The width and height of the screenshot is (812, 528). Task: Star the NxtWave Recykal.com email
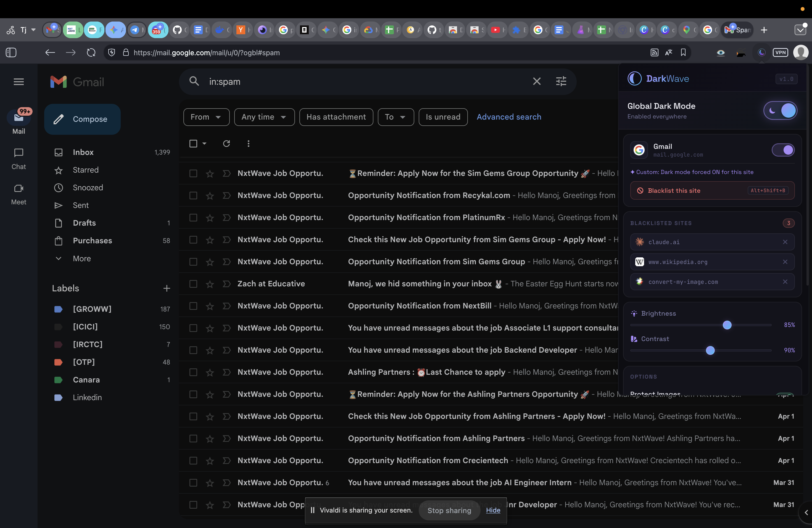(x=210, y=196)
